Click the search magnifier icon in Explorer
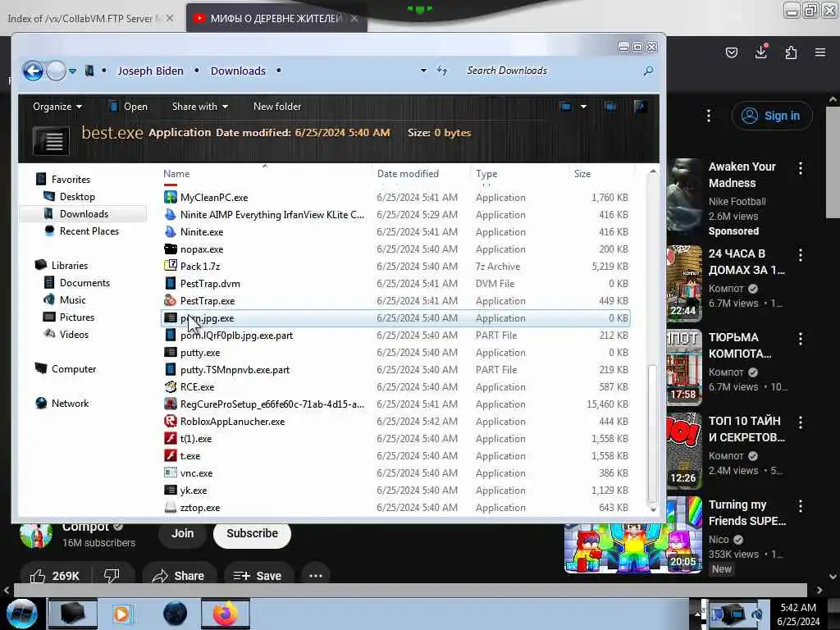 click(x=648, y=71)
